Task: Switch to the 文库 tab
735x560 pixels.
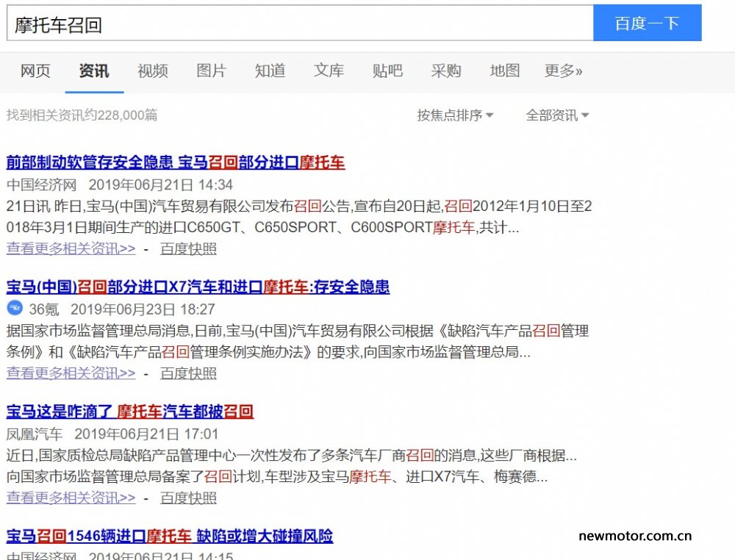Action: click(329, 71)
